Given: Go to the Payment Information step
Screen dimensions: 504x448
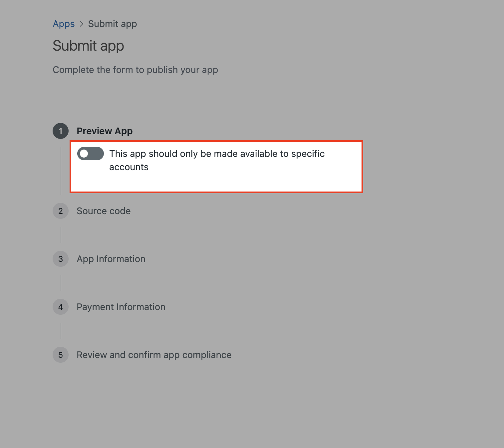Looking at the screenshot, I should pos(121,307).
